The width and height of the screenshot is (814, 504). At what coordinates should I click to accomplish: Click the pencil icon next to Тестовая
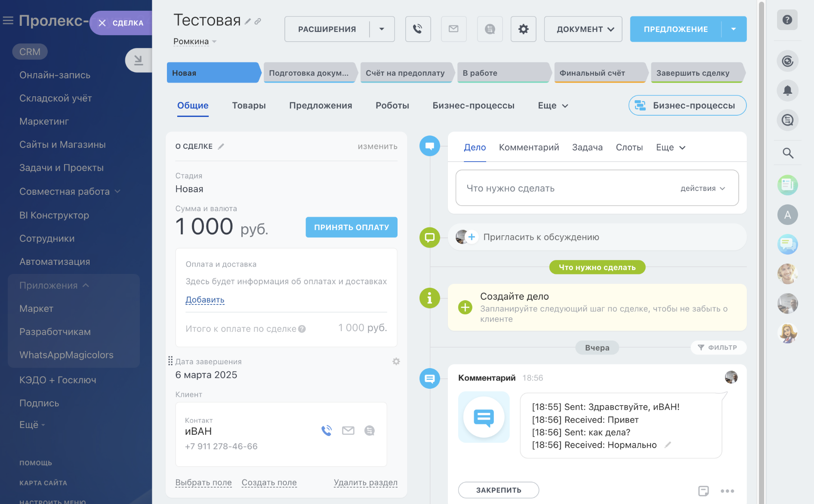pyautogui.click(x=248, y=21)
